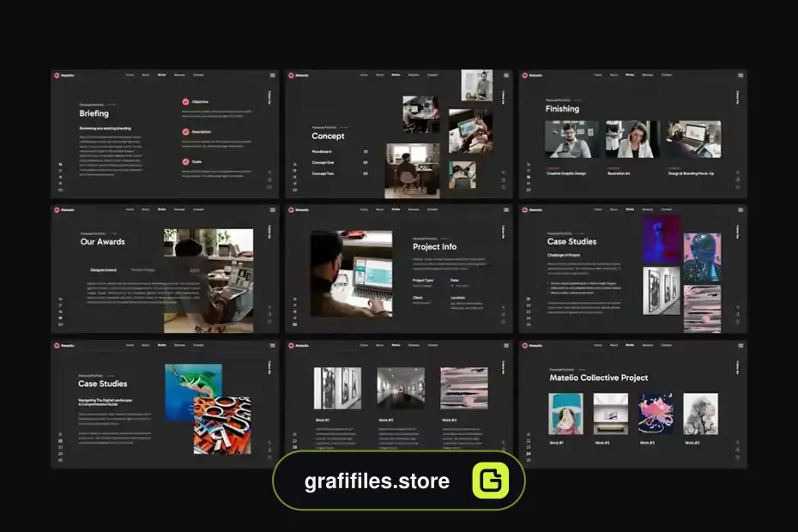Image resolution: width=798 pixels, height=532 pixels.
Task: Click the Creative Graphic Design caption
Action: [x=566, y=173]
